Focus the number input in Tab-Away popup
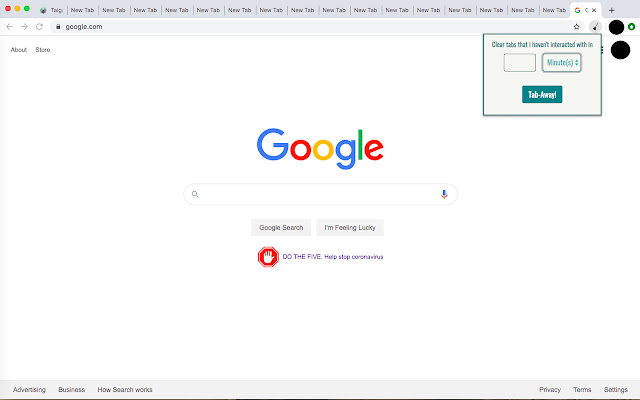 click(x=520, y=62)
